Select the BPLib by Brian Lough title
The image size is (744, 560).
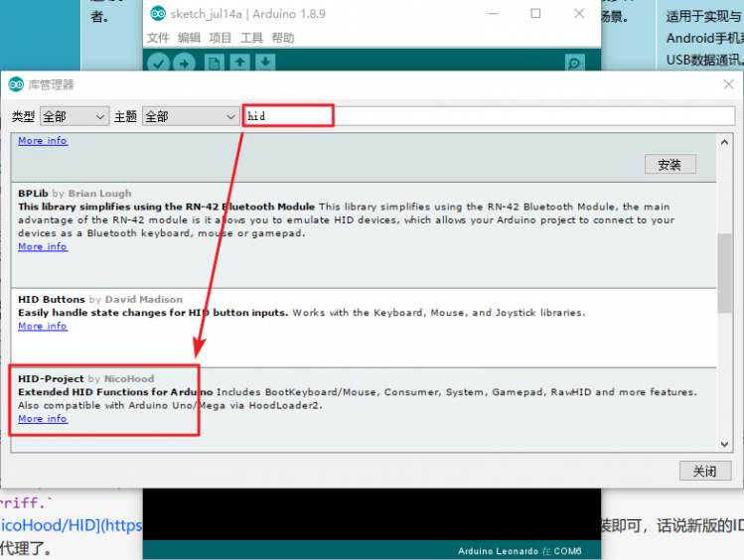click(x=74, y=194)
